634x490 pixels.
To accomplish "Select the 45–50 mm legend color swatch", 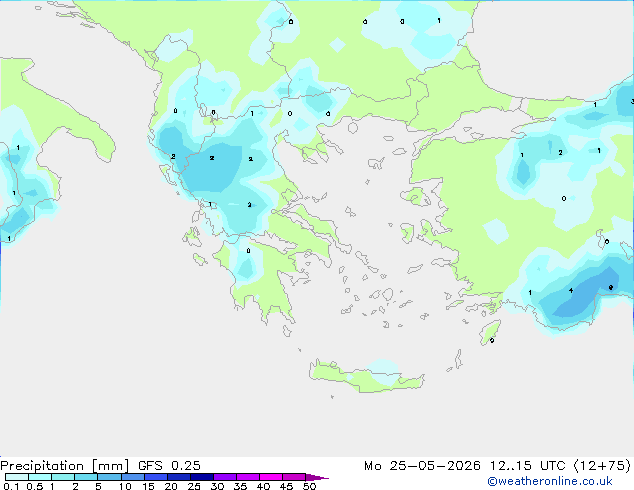I will (x=294, y=477).
